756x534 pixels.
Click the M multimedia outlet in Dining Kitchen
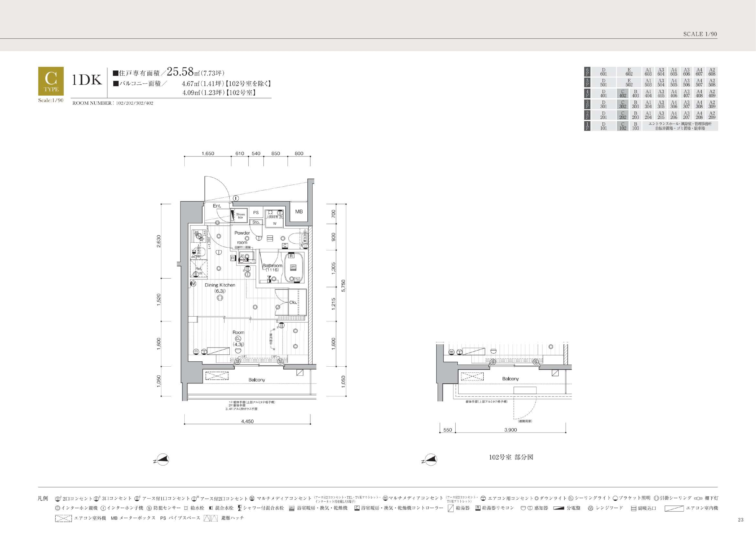[194, 283]
